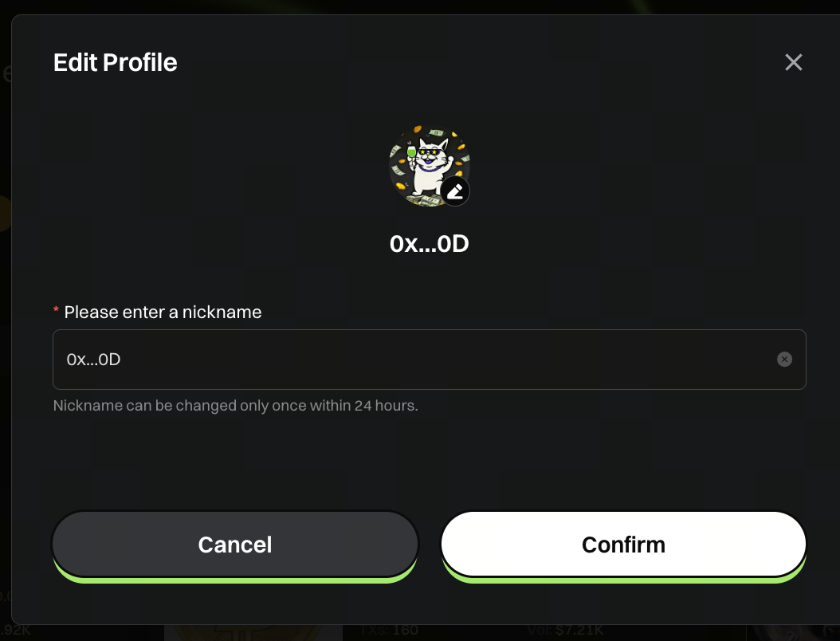Screen dimensions: 840x641
Task: Click the dimmed coin thumbnail behind the dialog
Action: coord(253,633)
